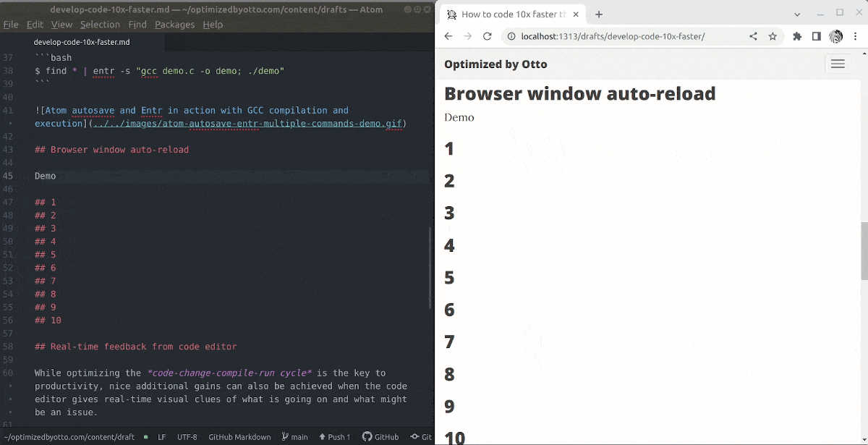The width and height of the screenshot is (868, 445).
Task: Open the Chrome tab search chevron
Action: 797,14
